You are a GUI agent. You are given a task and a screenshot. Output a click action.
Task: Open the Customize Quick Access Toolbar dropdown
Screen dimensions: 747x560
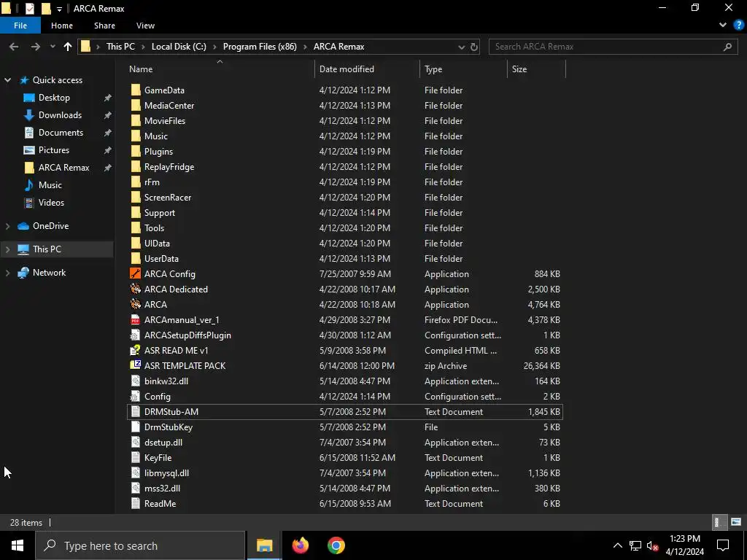coord(59,9)
